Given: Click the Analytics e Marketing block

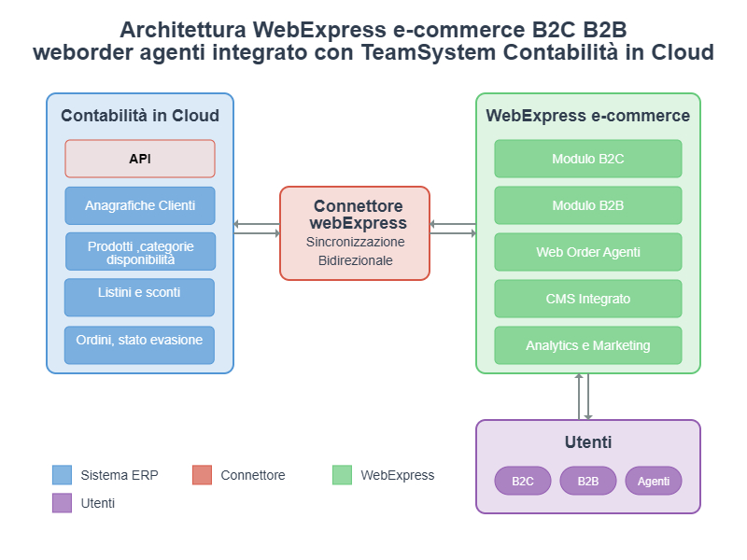Looking at the screenshot, I should (588, 345).
